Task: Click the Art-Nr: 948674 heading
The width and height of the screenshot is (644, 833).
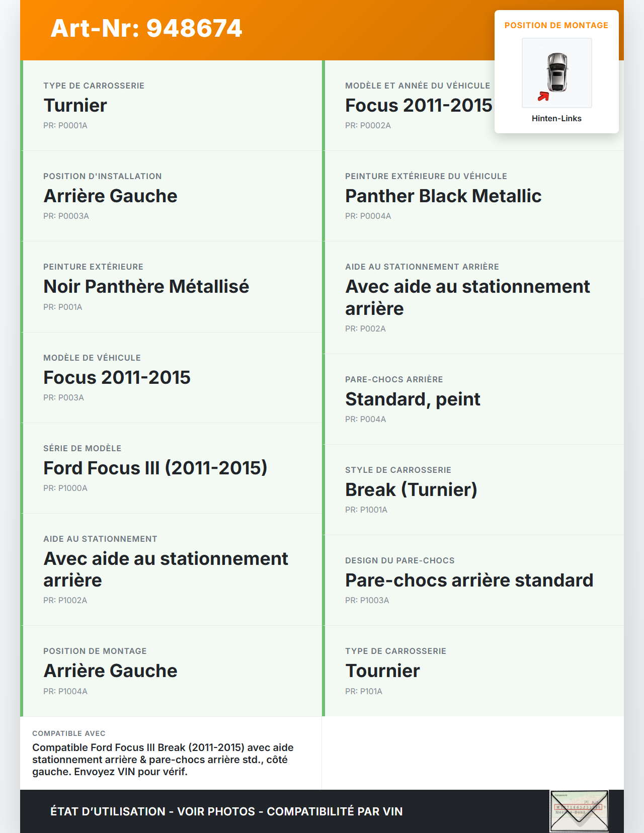Action: tap(146, 28)
